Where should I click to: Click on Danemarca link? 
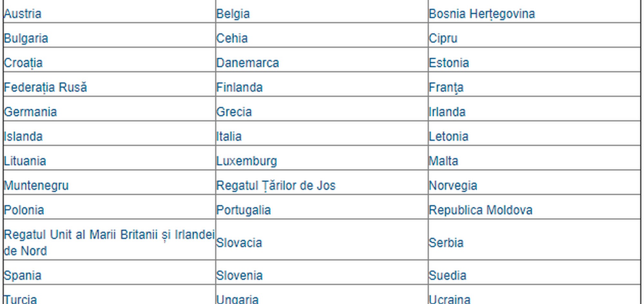(247, 63)
